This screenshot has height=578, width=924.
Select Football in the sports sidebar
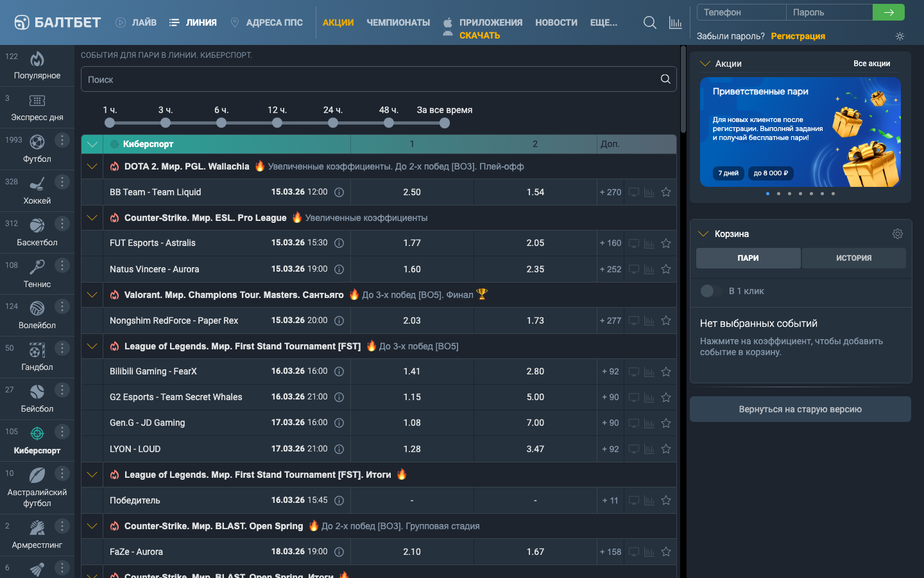click(x=37, y=148)
